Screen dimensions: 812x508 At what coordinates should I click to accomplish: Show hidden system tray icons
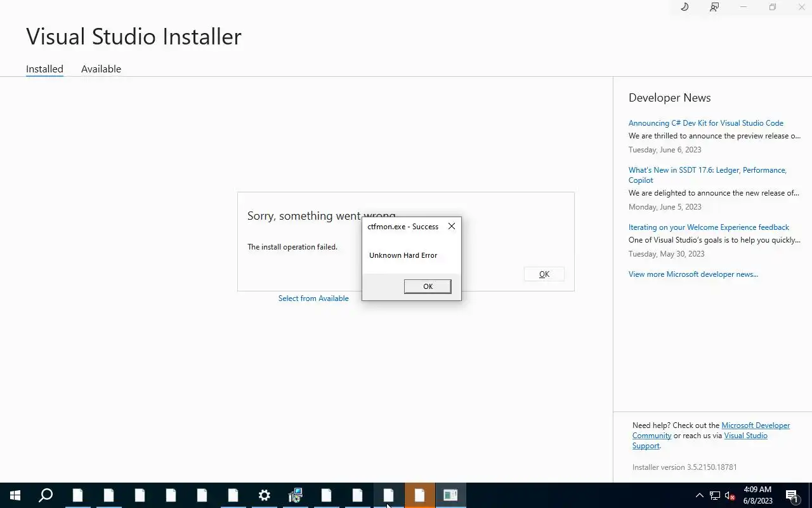pos(700,495)
